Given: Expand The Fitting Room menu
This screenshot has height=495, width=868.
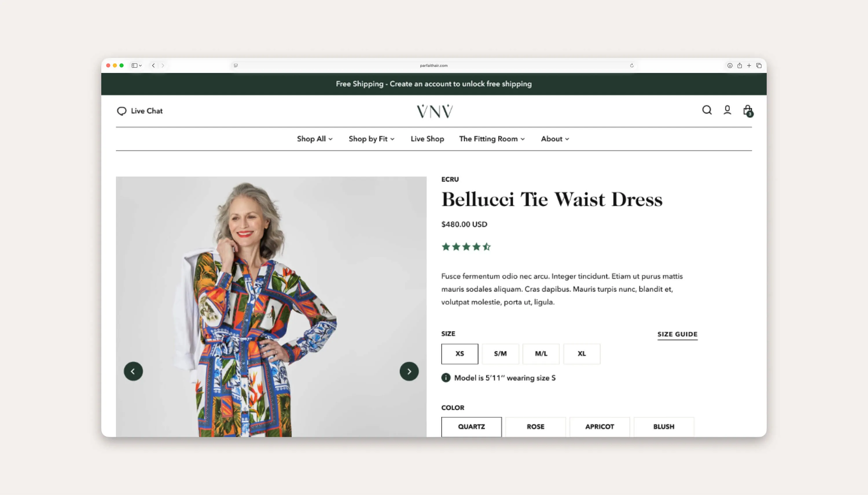Looking at the screenshot, I should (491, 139).
